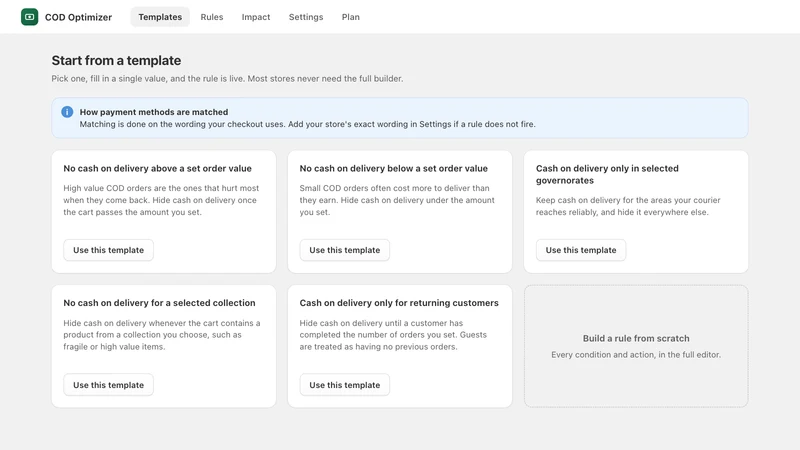Click the blue info icon in the banner
This screenshot has width=800, height=450.
67,112
